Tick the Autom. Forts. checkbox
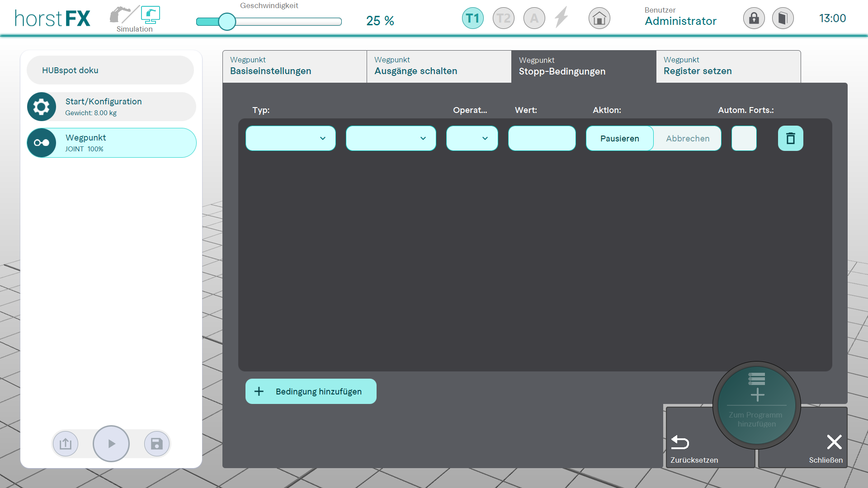 click(744, 138)
